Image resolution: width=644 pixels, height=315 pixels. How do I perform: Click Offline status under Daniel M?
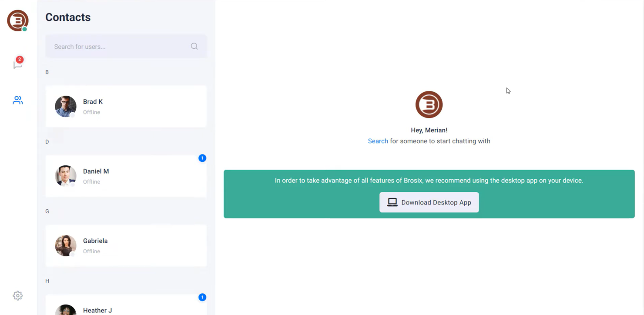[x=91, y=182]
